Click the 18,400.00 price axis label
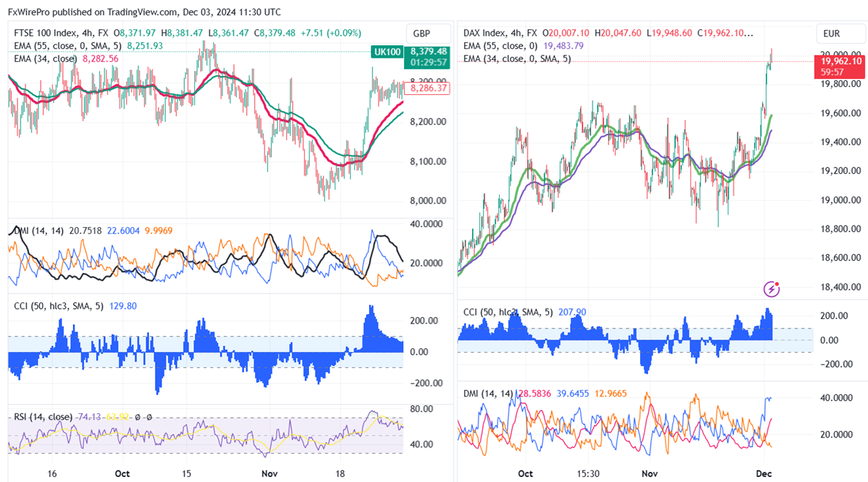 tap(840, 287)
